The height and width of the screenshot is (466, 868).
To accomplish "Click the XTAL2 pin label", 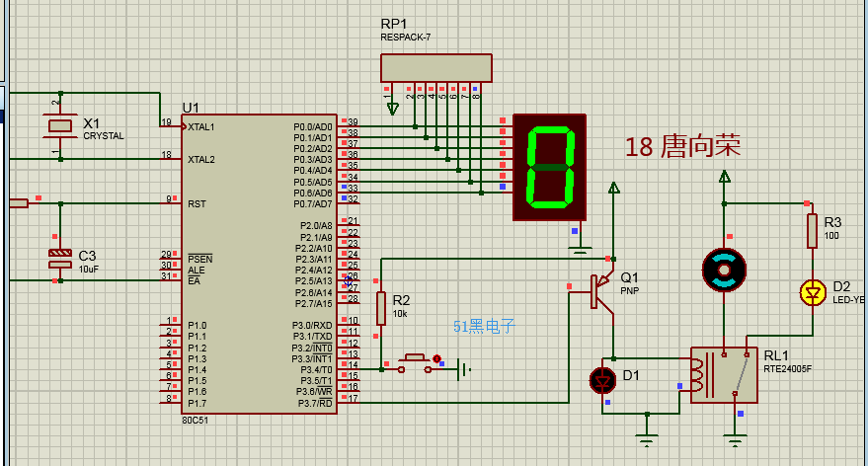I will [200, 159].
